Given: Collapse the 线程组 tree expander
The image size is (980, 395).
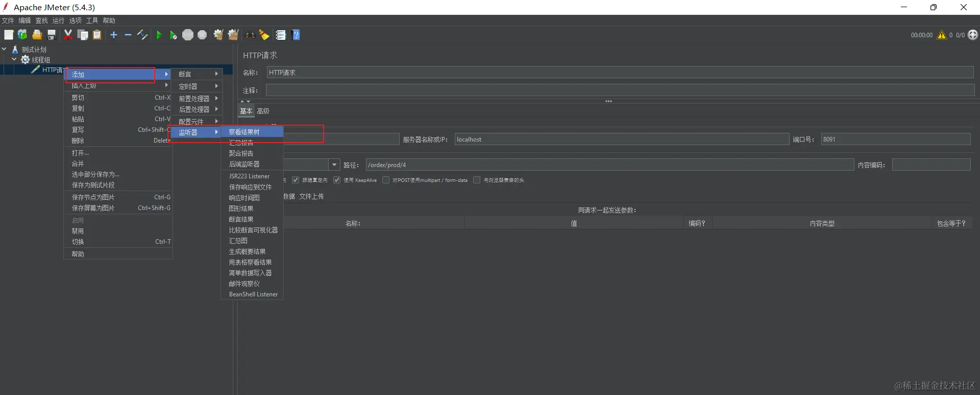Looking at the screenshot, I should click(14, 59).
